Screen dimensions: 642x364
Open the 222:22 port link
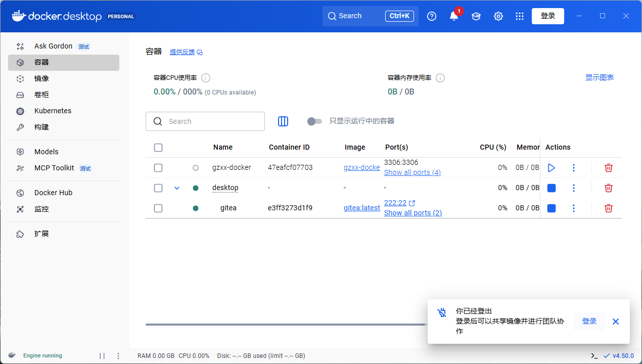395,203
